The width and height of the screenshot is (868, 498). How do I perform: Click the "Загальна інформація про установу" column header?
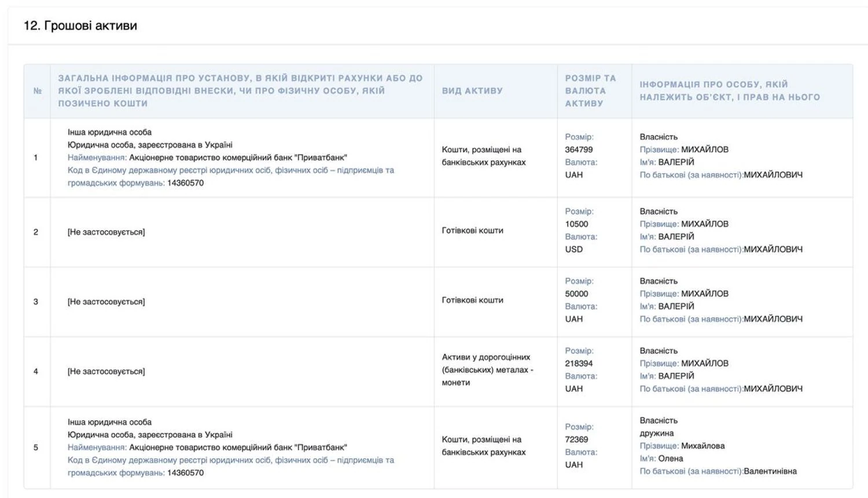[240, 91]
